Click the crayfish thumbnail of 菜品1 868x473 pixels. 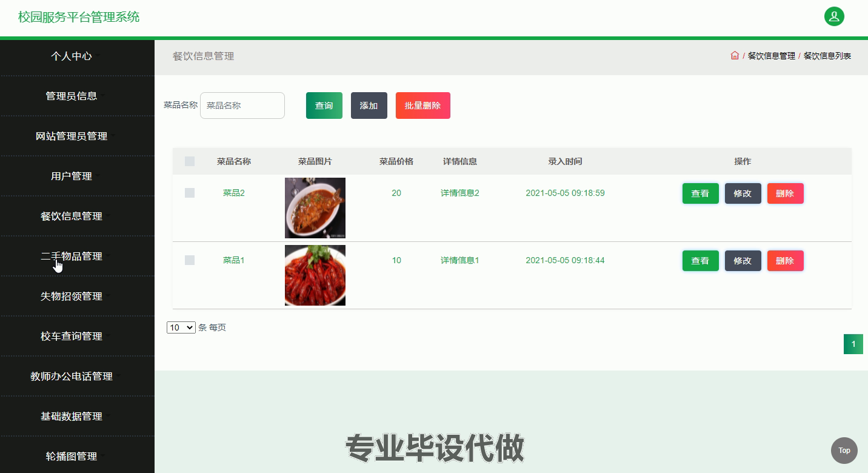click(315, 275)
